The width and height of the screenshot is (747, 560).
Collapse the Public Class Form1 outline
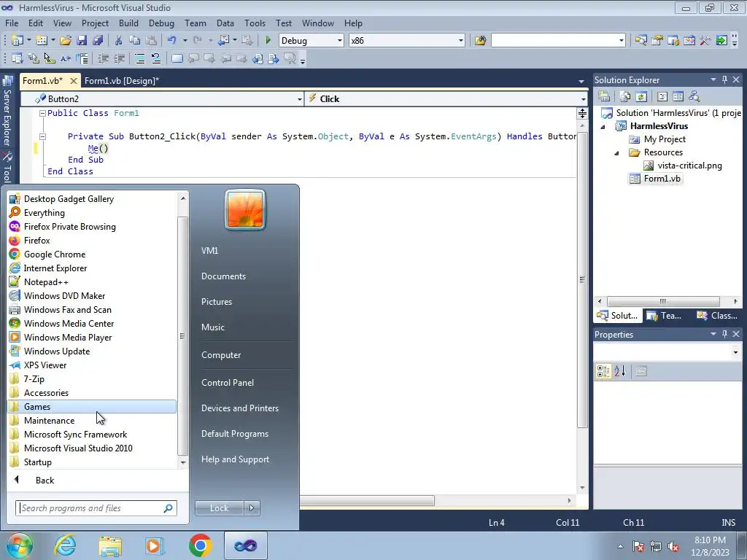pyautogui.click(x=42, y=113)
